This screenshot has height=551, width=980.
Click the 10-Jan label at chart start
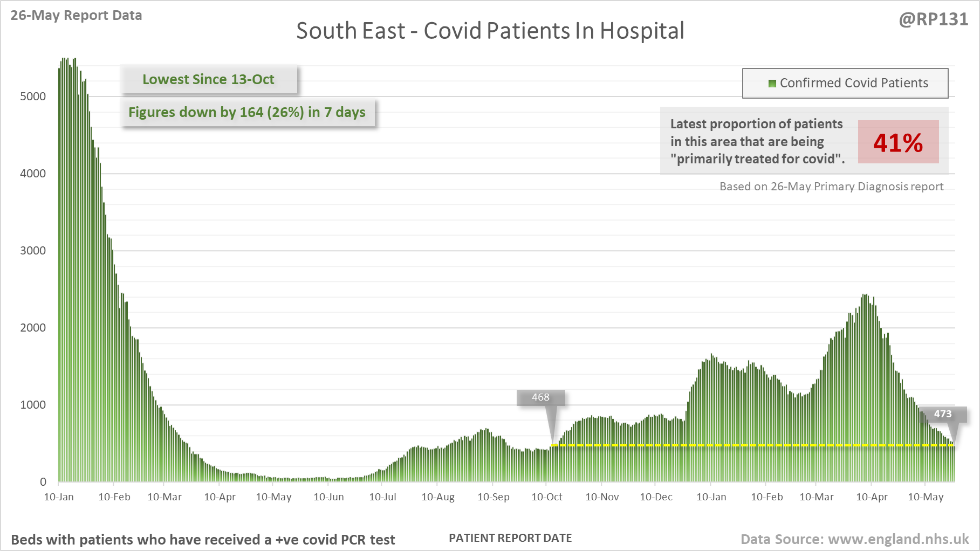(58, 497)
